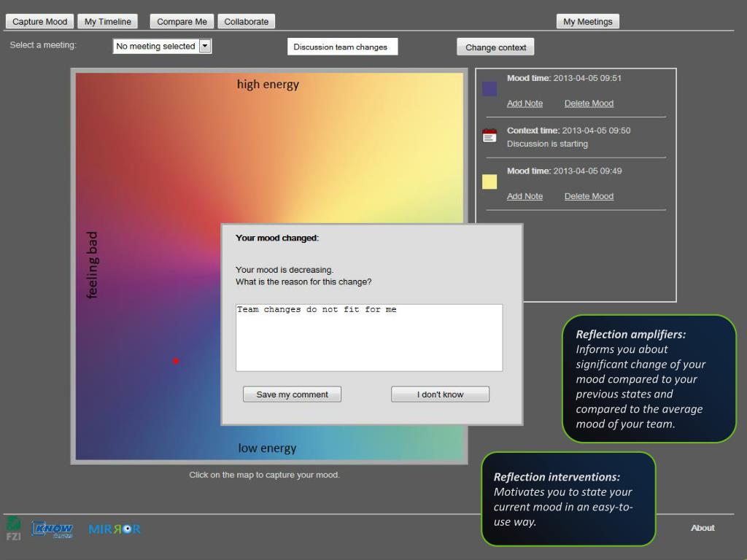Go to the Collaborate tab
This screenshot has height=560, width=747.
pyautogui.click(x=246, y=22)
